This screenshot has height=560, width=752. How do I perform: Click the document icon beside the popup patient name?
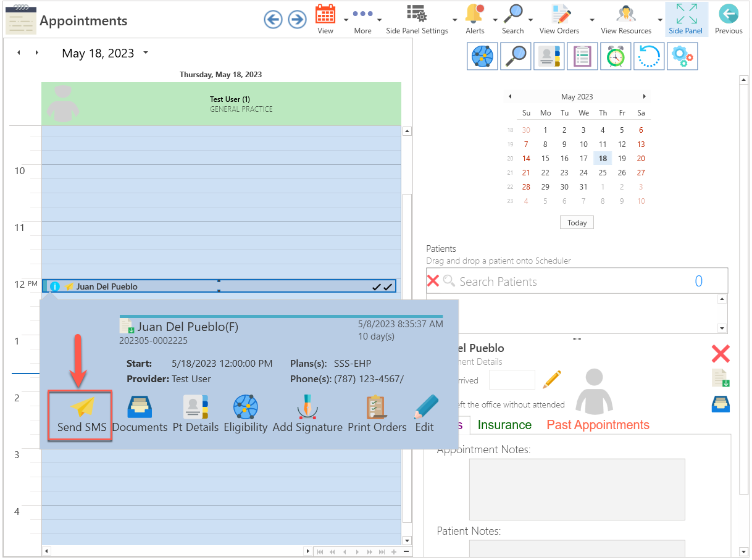(x=127, y=327)
